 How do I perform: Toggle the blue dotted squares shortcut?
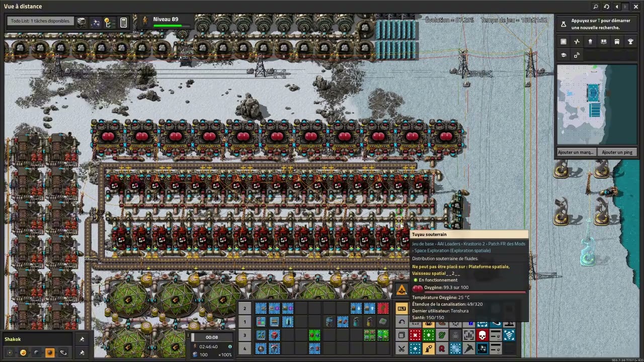[x=455, y=348]
